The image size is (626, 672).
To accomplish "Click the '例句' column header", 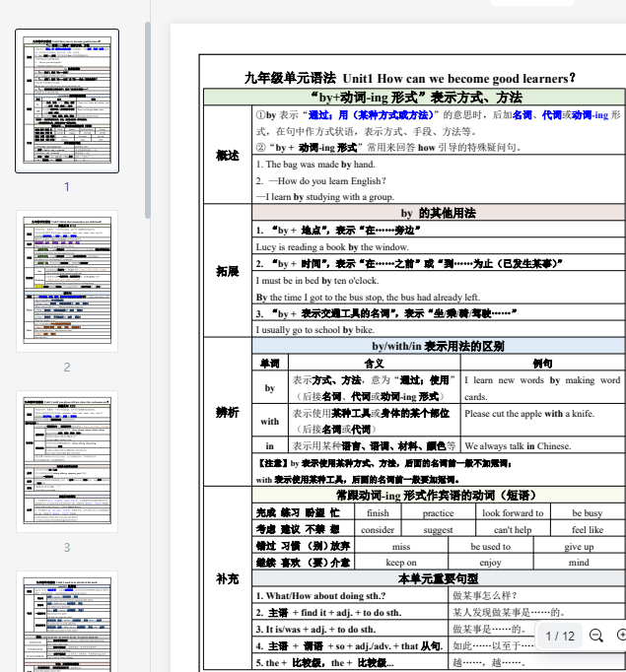I will pyautogui.click(x=542, y=364).
